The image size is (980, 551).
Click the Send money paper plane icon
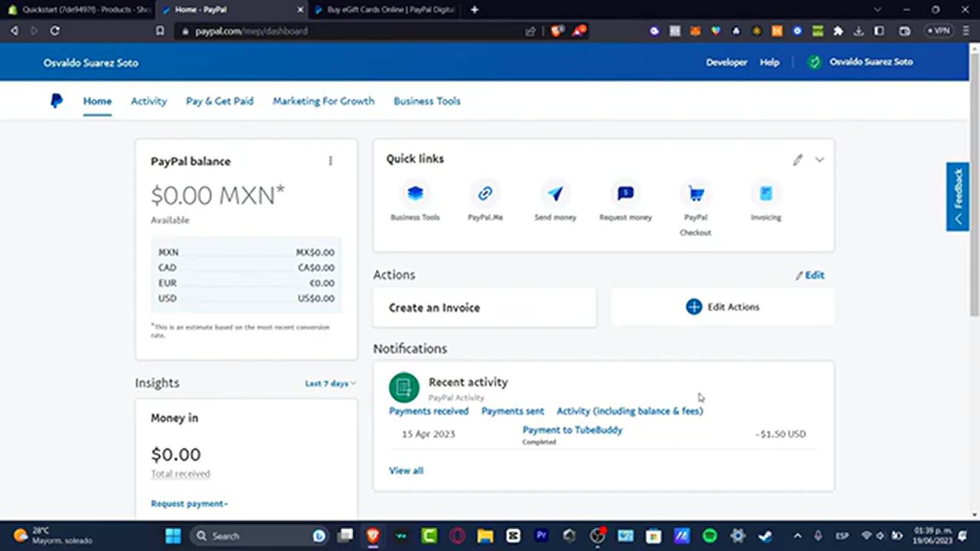[x=555, y=193]
